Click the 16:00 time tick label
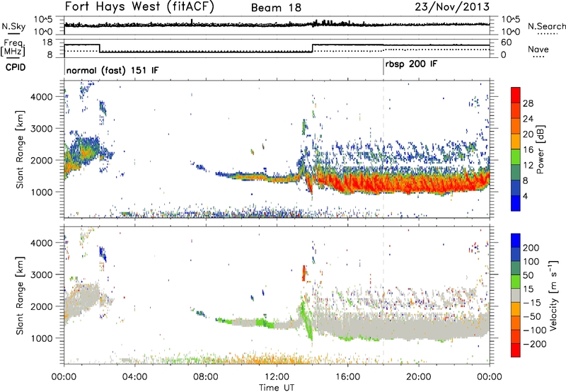566x392 pixels. (x=347, y=376)
